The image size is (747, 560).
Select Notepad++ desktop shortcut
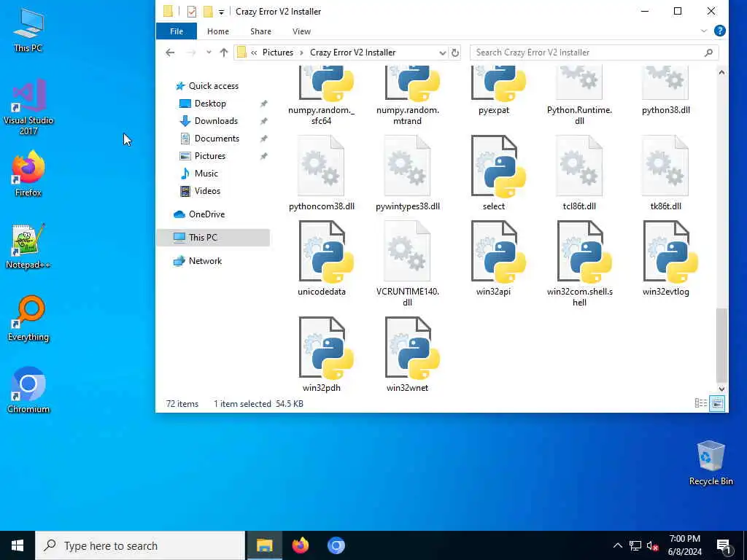[28, 246]
